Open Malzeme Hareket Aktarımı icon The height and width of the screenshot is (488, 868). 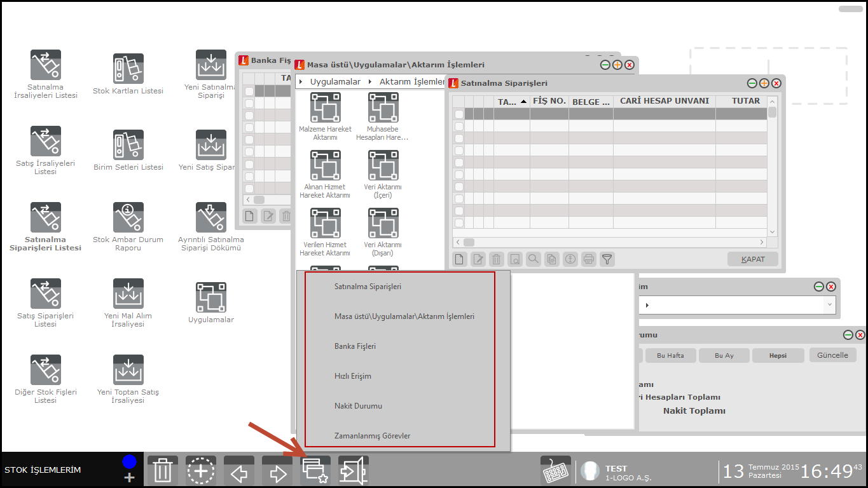click(326, 108)
